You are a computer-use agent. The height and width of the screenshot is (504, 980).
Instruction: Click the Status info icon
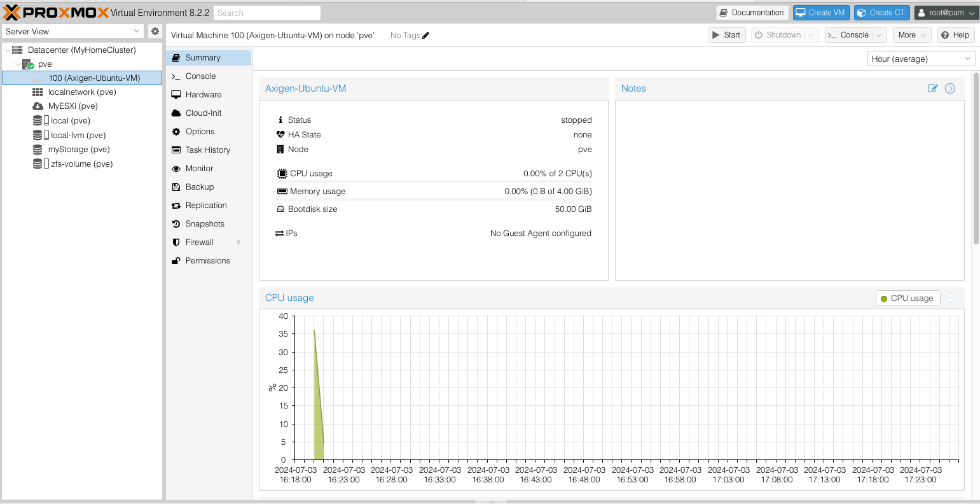pyautogui.click(x=280, y=120)
